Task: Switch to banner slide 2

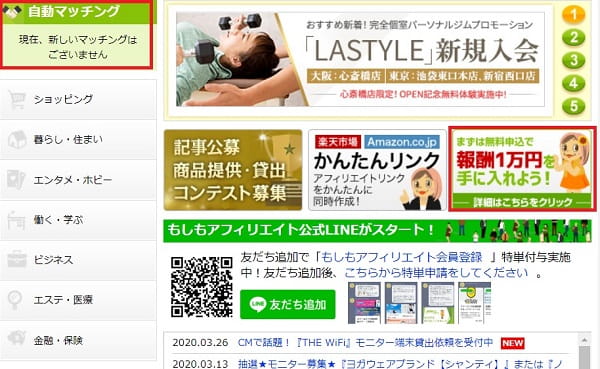Action: tap(573, 38)
